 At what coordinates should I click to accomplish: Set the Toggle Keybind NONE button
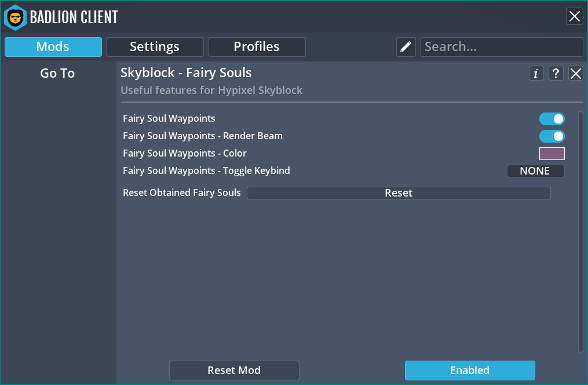pyautogui.click(x=535, y=170)
